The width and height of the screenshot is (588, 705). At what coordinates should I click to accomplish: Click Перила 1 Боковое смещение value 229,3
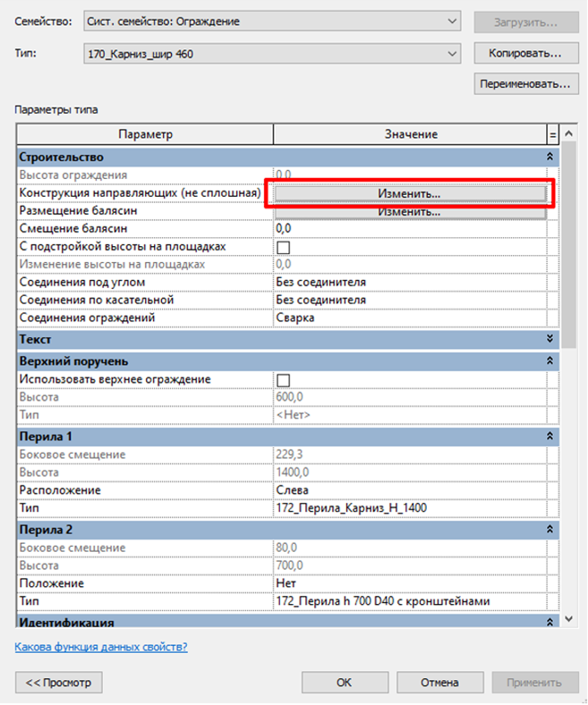[410, 454]
